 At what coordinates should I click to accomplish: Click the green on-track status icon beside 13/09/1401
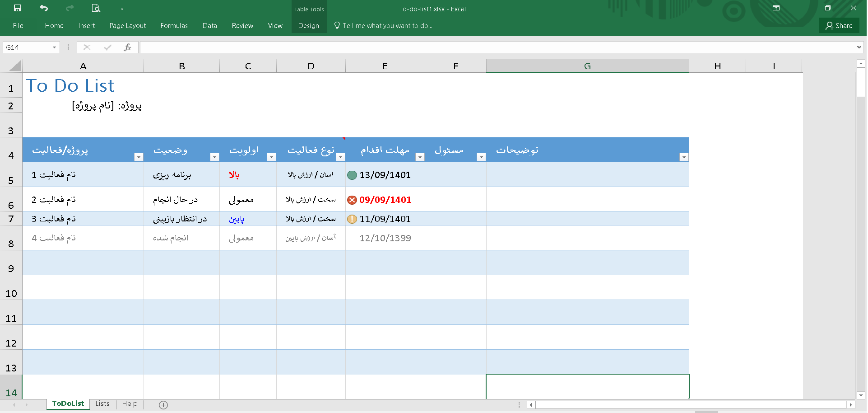352,175
